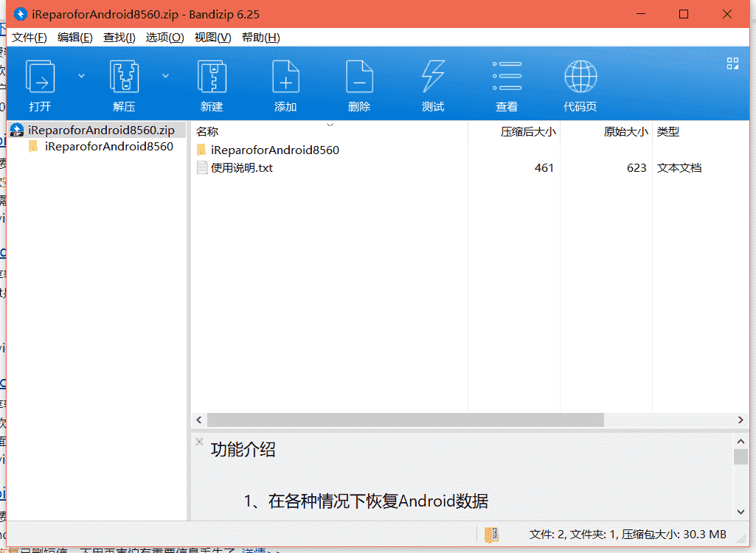Click the New archive (新建) icon
Viewport: 756px width, 553px height.
[212, 77]
